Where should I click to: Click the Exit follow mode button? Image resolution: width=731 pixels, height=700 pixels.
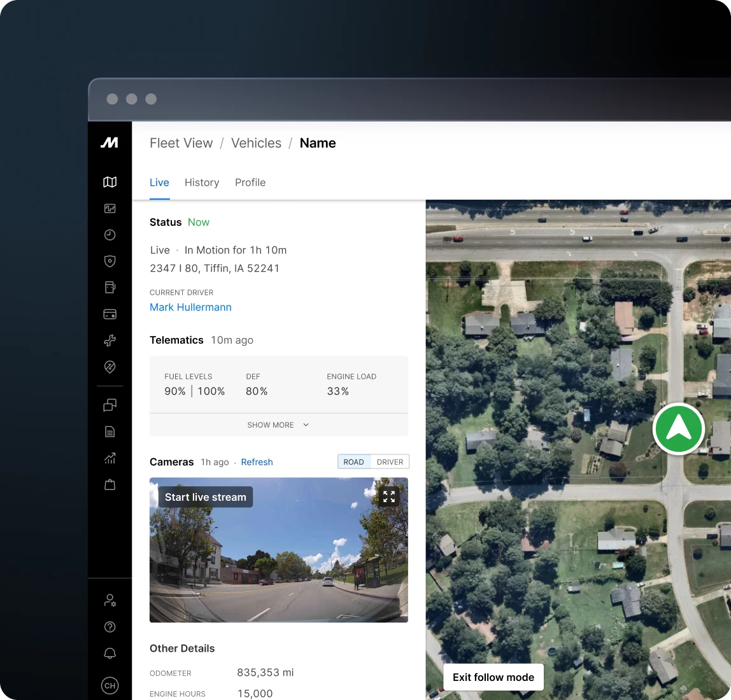493,677
